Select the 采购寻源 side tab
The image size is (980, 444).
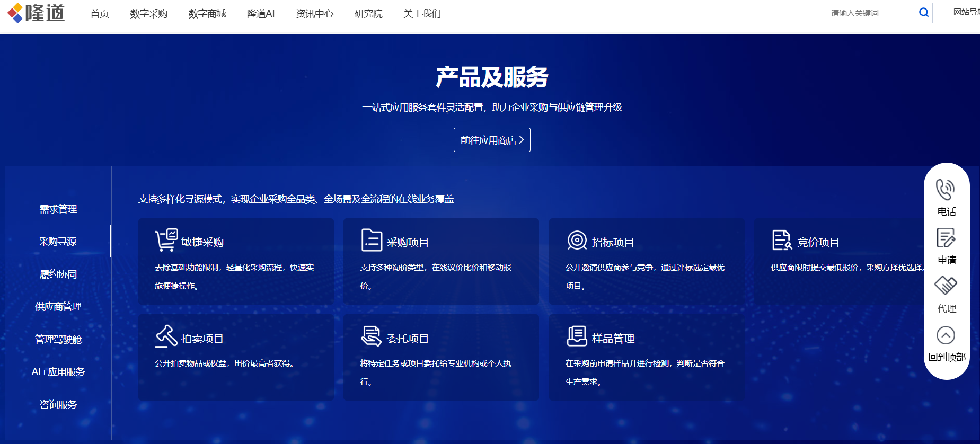pyautogui.click(x=58, y=242)
